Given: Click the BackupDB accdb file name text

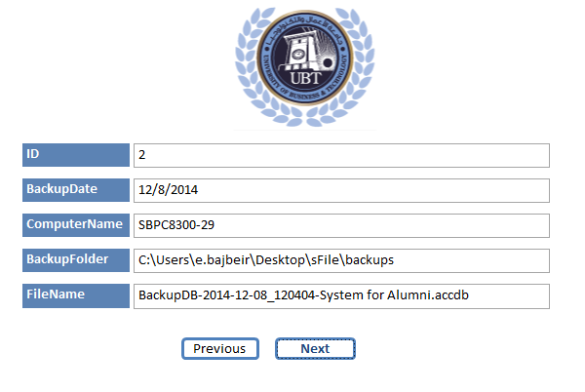Looking at the screenshot, I should [303, 295].
